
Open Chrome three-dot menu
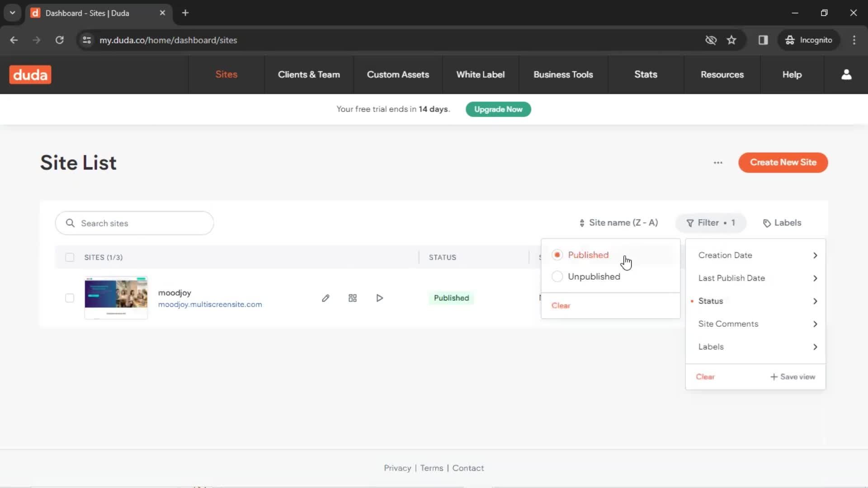pos(854,40)
